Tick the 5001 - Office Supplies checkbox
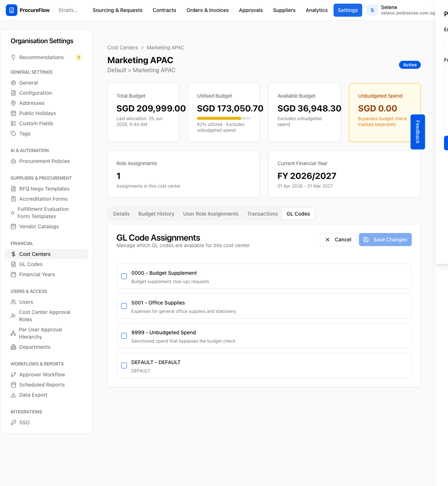 pyautogui.click(x=124, y=306)
